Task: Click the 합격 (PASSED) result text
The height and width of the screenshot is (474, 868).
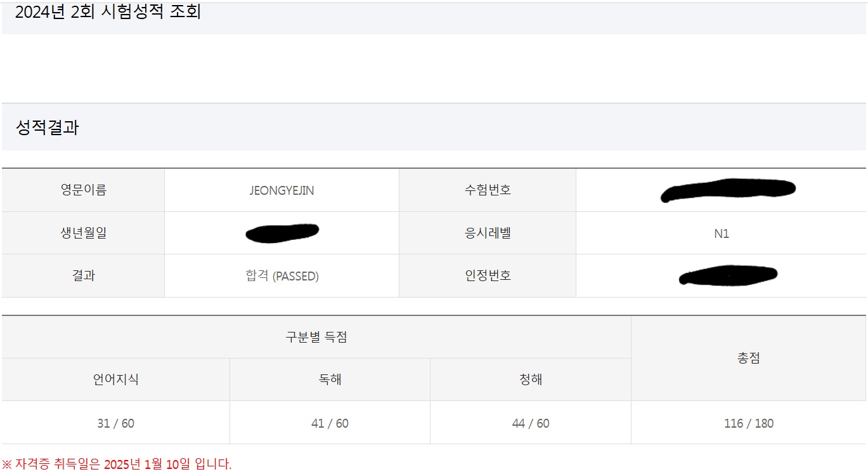Action: pos(282,276)
